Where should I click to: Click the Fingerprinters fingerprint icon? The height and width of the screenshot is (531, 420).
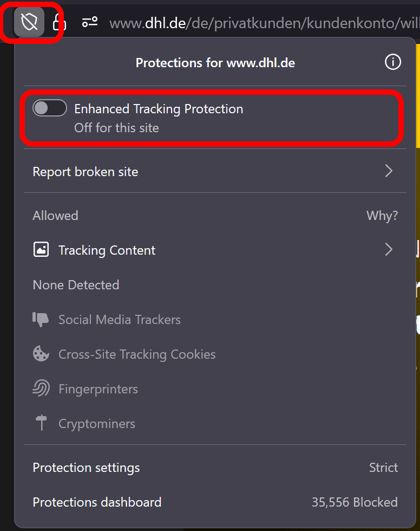tap(41, 389)
